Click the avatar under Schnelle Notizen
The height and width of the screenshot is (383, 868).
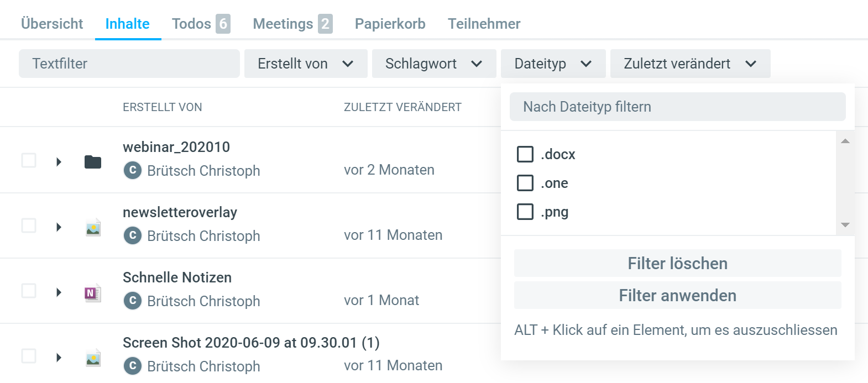(133, 301)
